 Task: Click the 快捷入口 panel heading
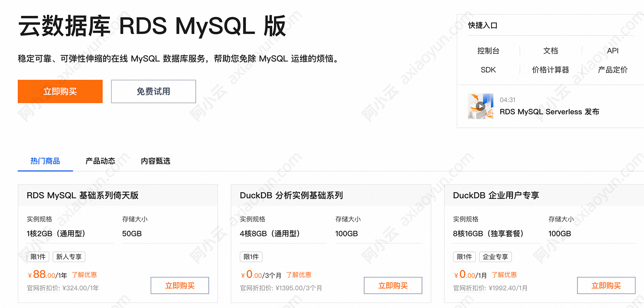tap(483, 25)
